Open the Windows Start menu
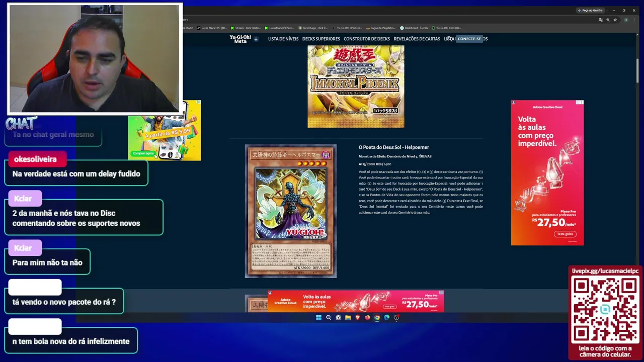Screen dimensions: 644x362 pyautogui.click(x=318, y=317)
